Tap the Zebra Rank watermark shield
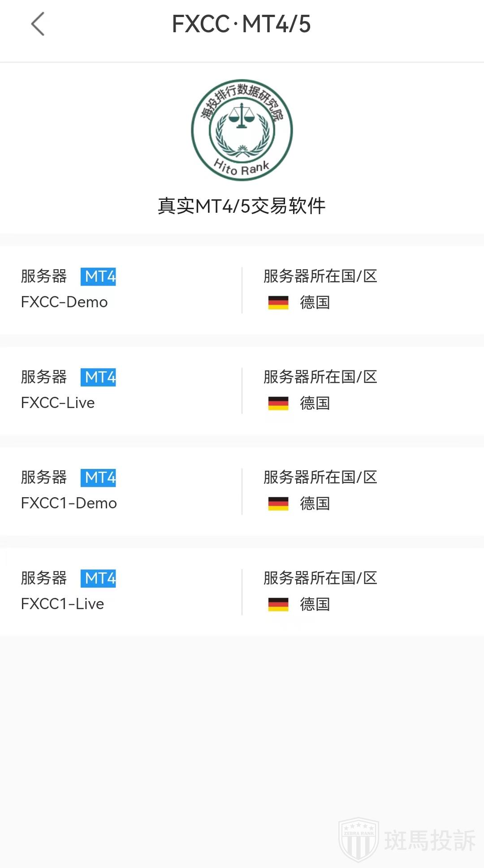 click(359, 840)
